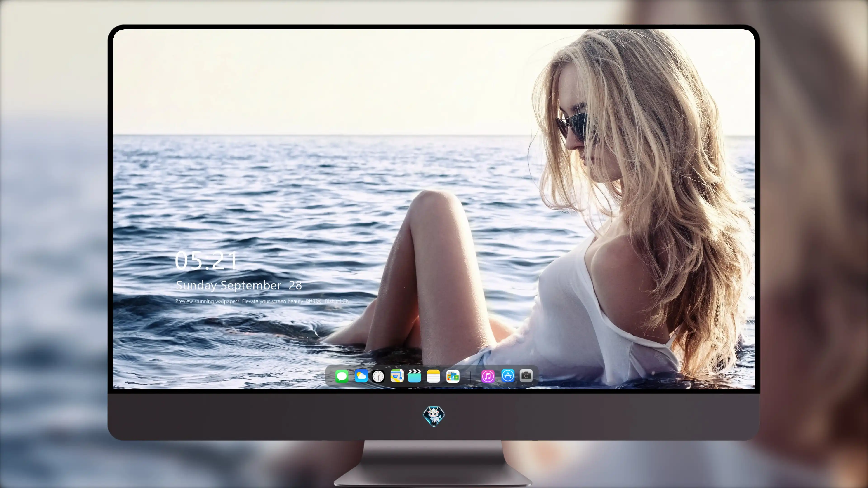
Task: Launch the yellow Notes app
Action: pyautogui.click(x=433, y=376)
